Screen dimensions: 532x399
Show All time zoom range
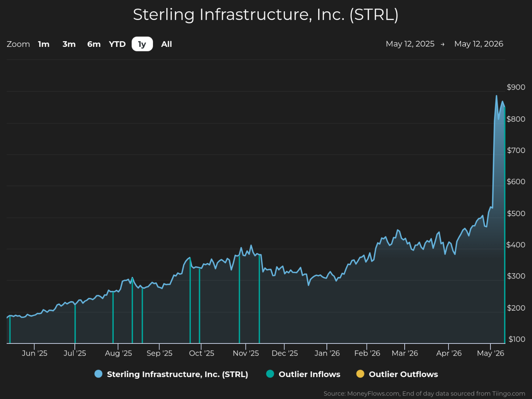pyautogui.click(x=167, y=44)
